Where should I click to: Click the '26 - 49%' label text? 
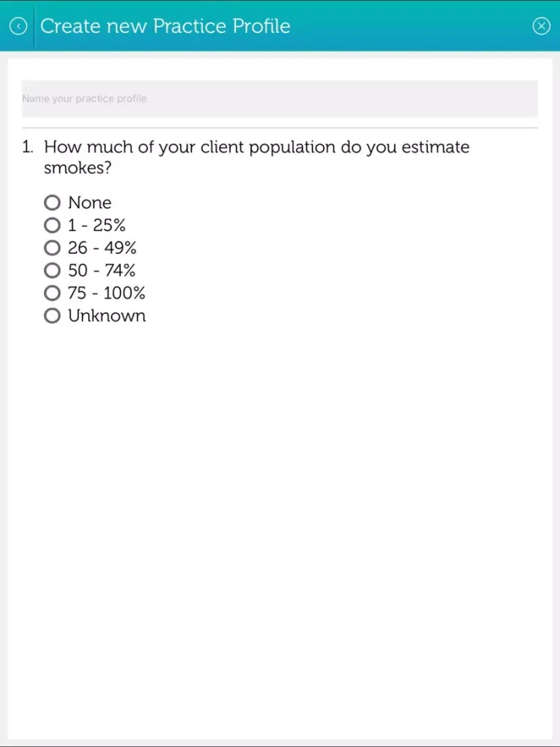coord(102,248)
